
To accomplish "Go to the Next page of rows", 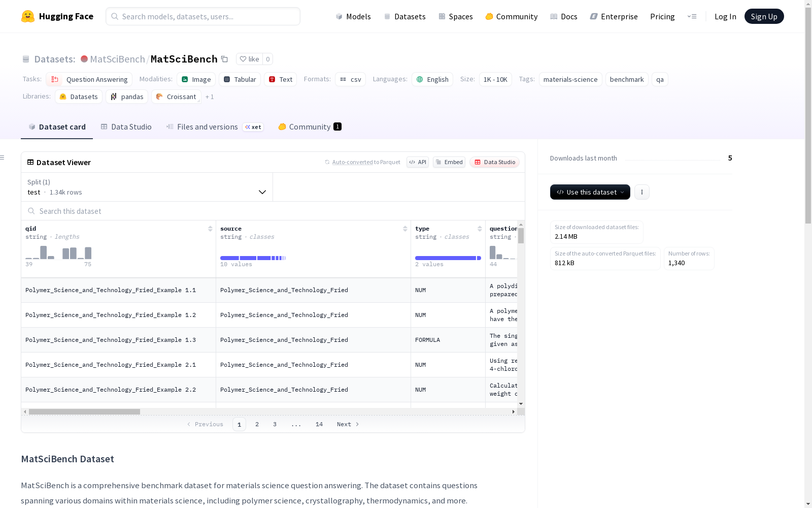I will coord(348,424).
